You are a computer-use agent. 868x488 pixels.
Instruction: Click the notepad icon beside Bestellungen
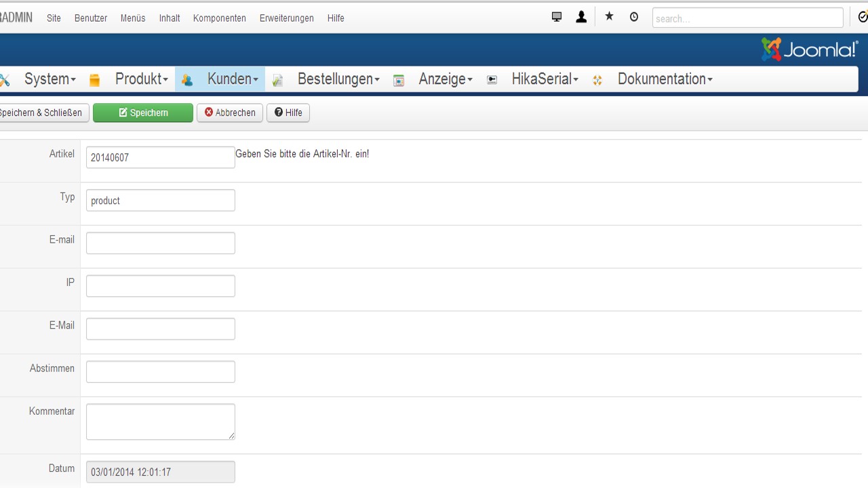click(x=277, y=80)
